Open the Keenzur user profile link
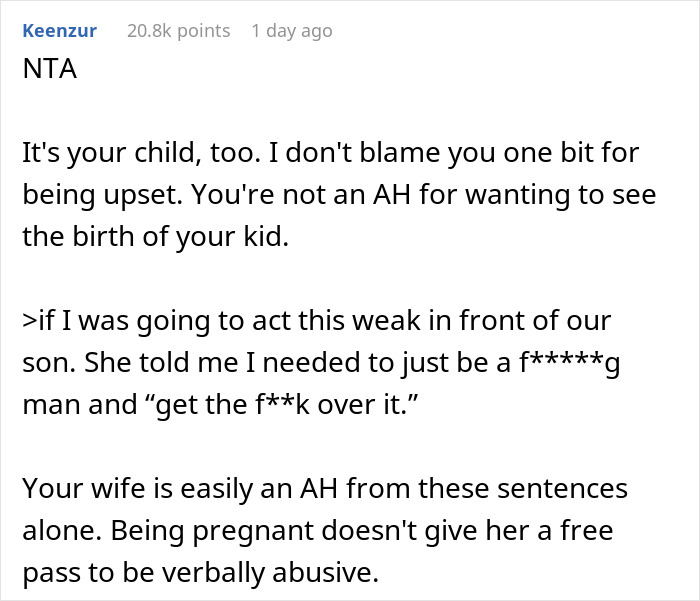700x601 pixels. [59, 31]
